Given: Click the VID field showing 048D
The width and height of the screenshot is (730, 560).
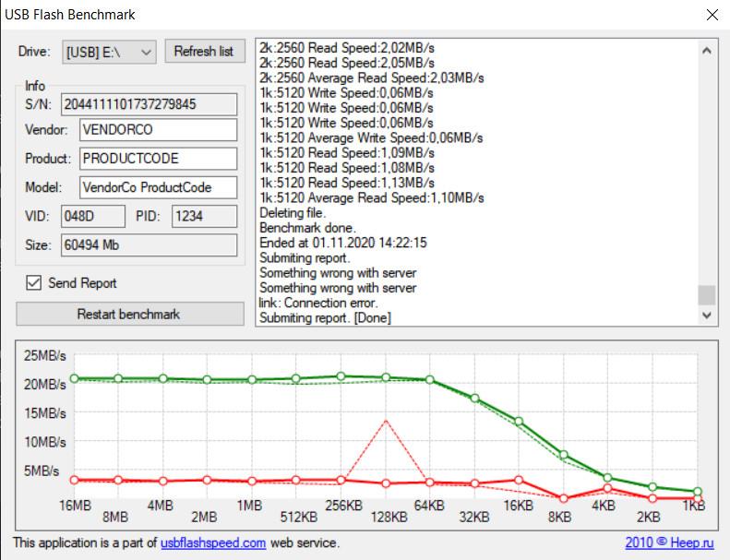Looking at the screenshot, I should click(x=93, y=217).
